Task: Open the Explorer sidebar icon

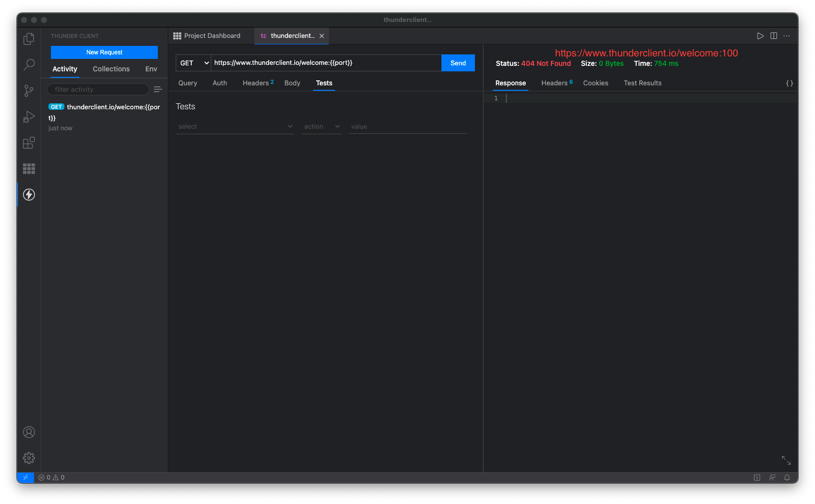Action: tap(28, 38)
